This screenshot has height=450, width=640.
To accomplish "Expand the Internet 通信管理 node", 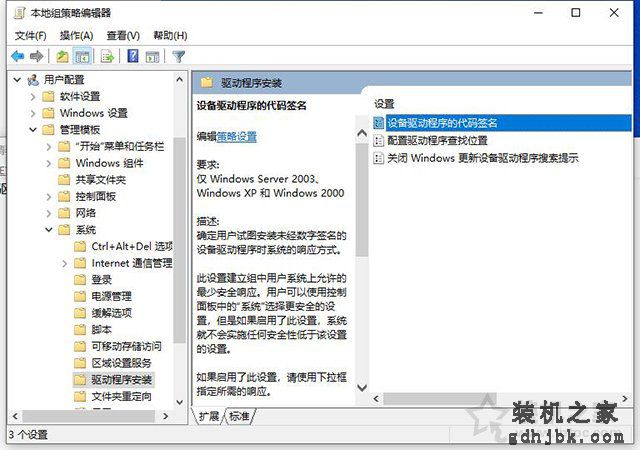I will click(64, 263).
